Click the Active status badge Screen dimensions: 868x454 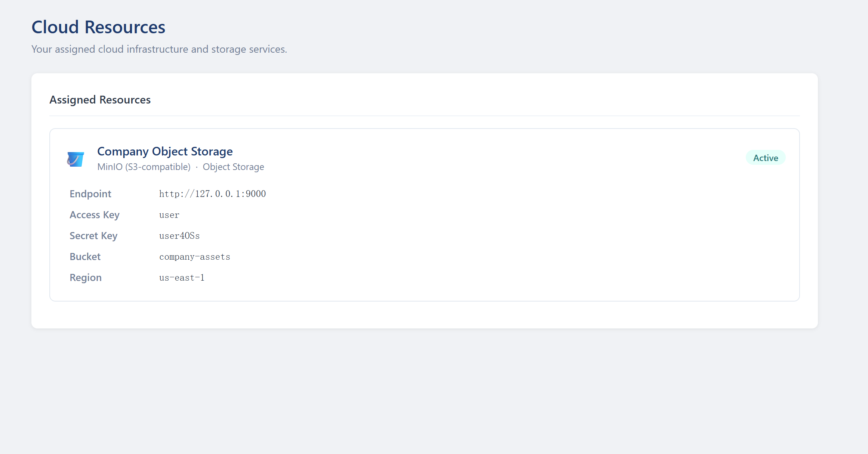pyautogui.click(x=765, y=158)
